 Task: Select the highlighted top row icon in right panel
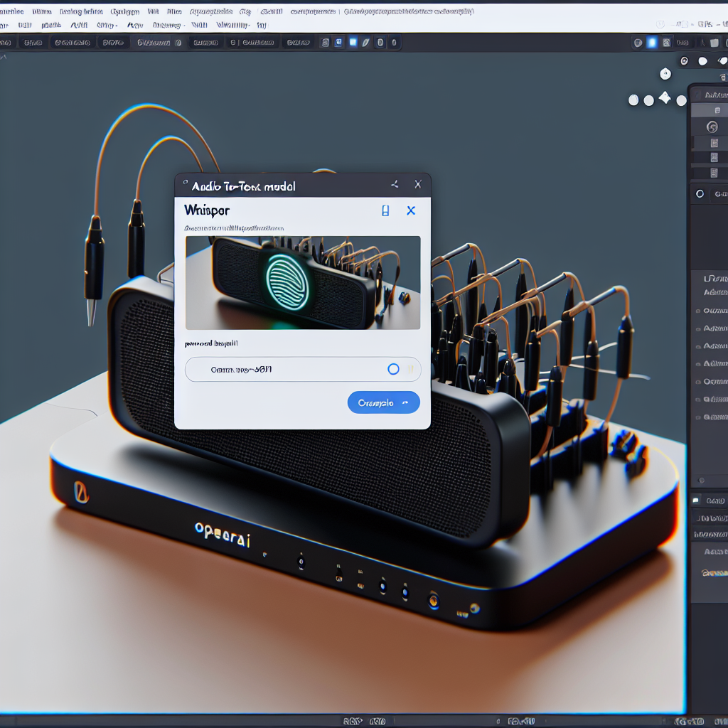pos(717,110)
